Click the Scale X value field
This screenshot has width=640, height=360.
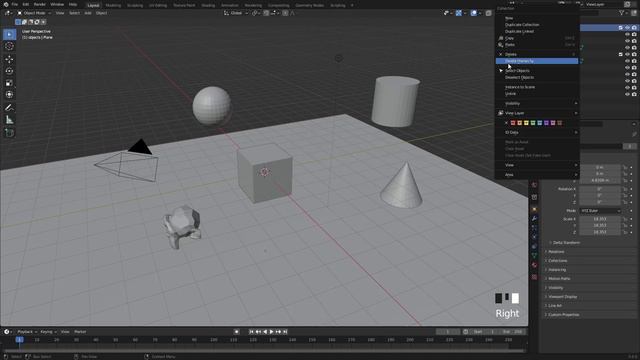coord(600,219)
